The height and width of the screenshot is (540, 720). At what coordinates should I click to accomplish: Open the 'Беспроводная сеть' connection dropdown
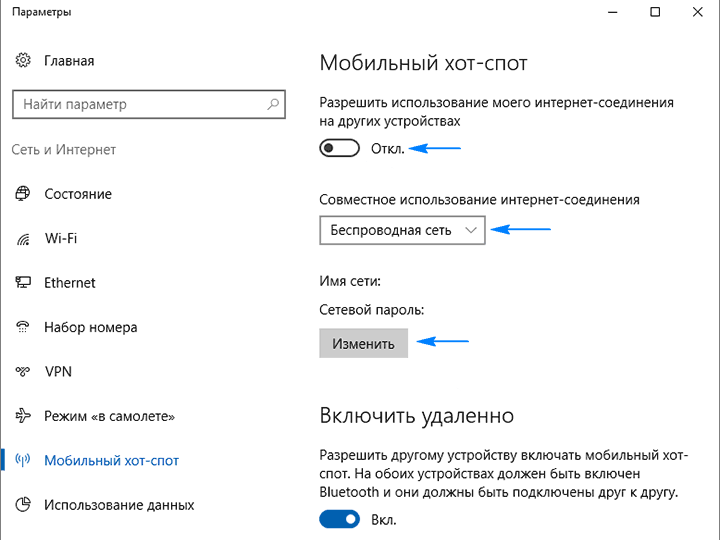402,230
